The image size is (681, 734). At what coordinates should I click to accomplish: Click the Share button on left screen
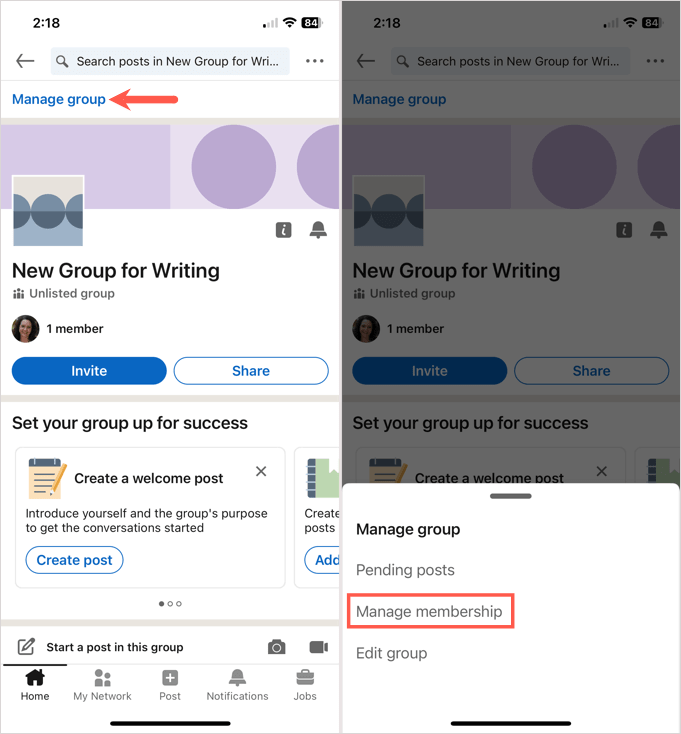[251, 371]
